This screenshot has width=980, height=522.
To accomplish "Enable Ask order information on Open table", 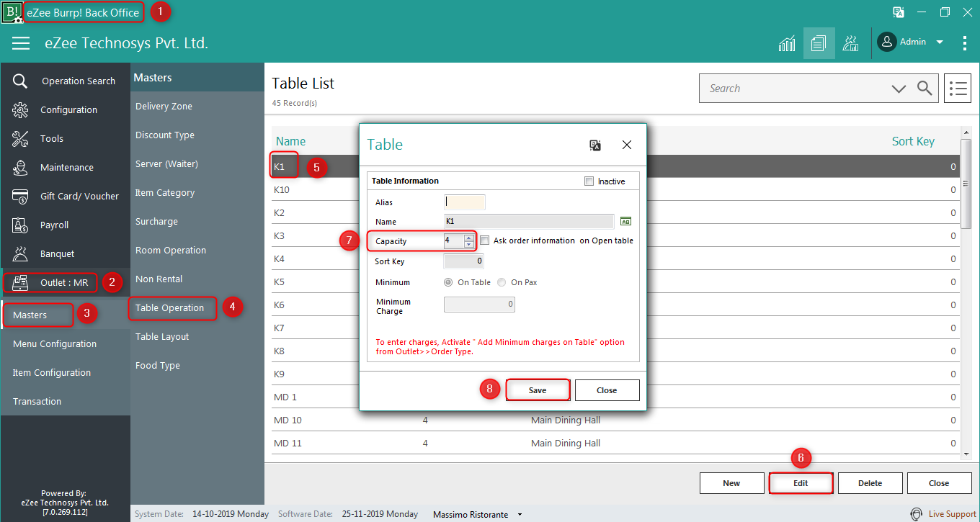I will [484, 240].
